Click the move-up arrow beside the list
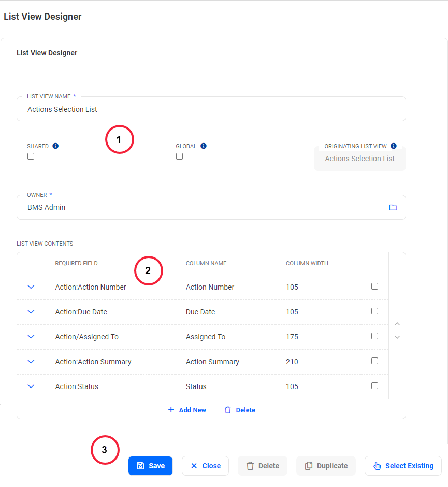 (397, 323)
